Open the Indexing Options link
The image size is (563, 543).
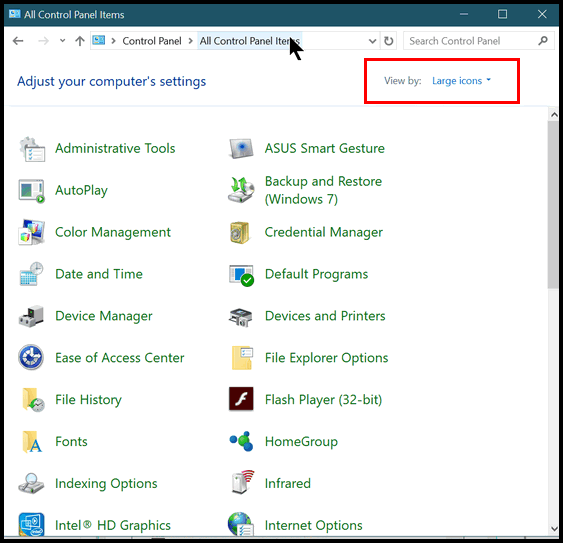[x=106, y=484]
